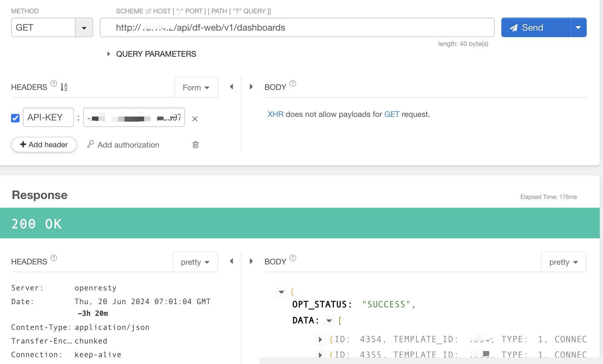
Task: Change response body pretty format dropdown
Action: tap(564, 262)
